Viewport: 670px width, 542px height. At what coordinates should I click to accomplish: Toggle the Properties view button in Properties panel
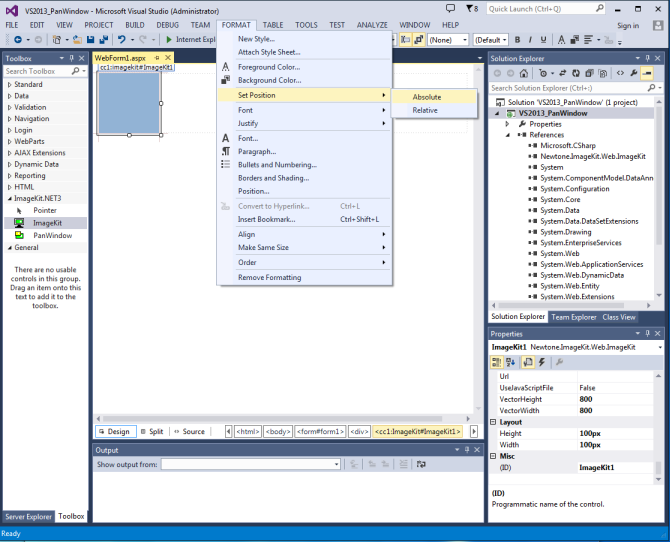528,362
